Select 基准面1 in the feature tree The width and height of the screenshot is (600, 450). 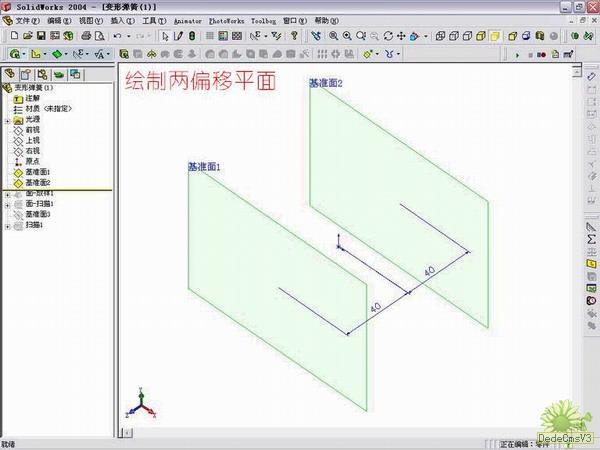coord(37,172)
